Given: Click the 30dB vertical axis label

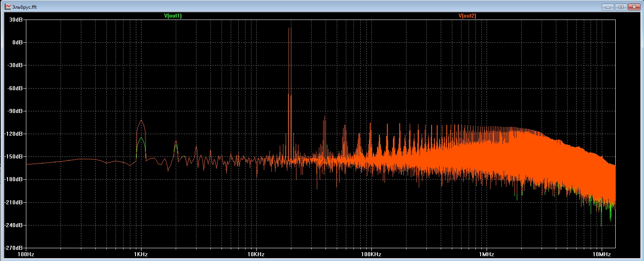Looking at the screenshot, I should (16, 19).
